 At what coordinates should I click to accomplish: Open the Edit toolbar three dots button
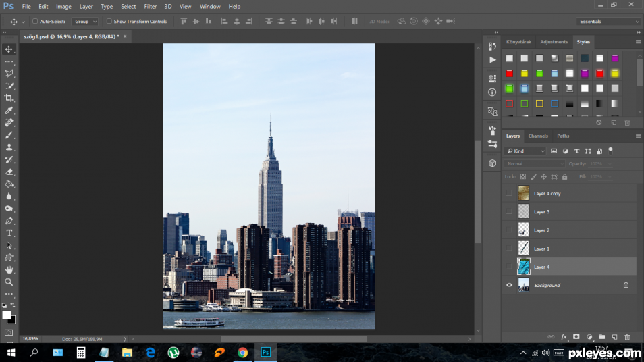(9, 294)
